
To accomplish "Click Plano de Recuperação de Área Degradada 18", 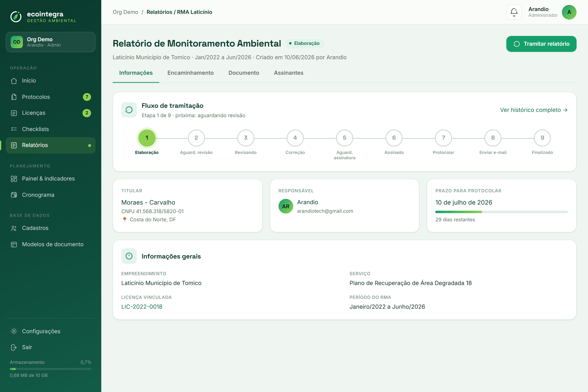I will (x=411, y=283).
